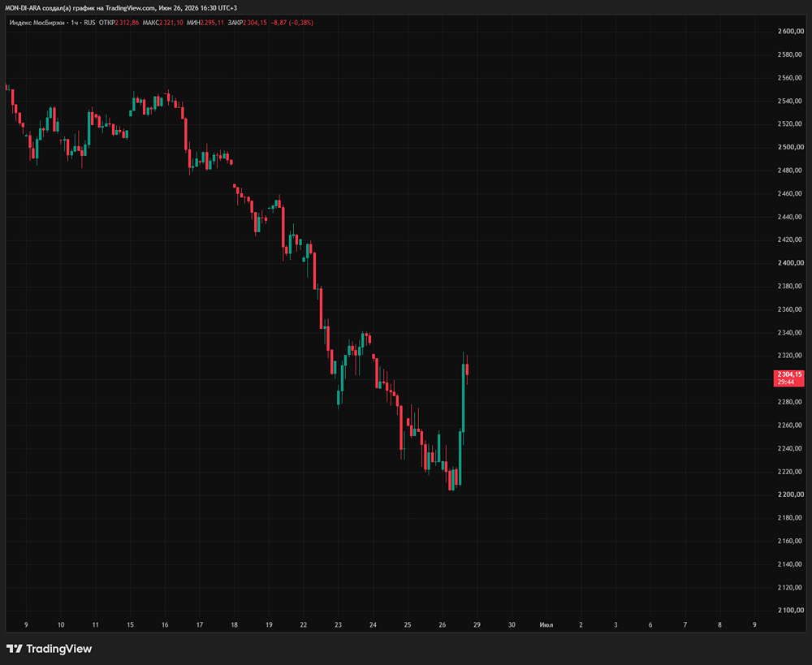Click date 18 on the time axis

click(234, 625)
